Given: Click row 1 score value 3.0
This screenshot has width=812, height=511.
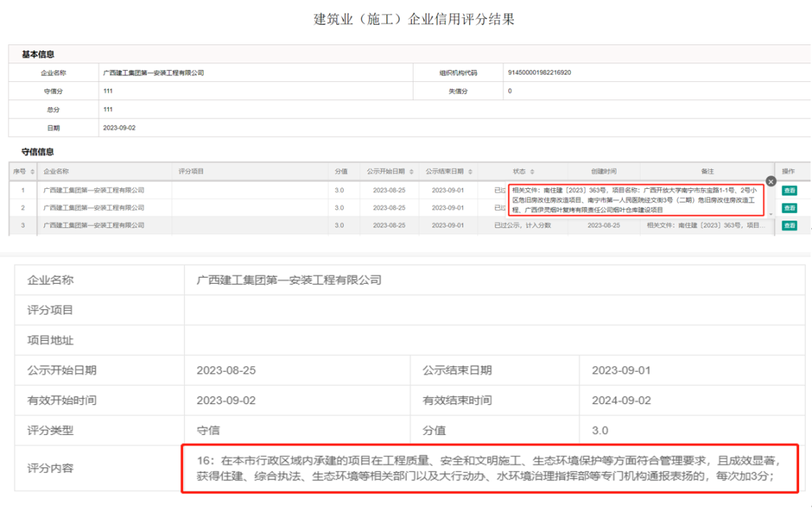Looking at the screenshot, I should [x=339, y=190].
